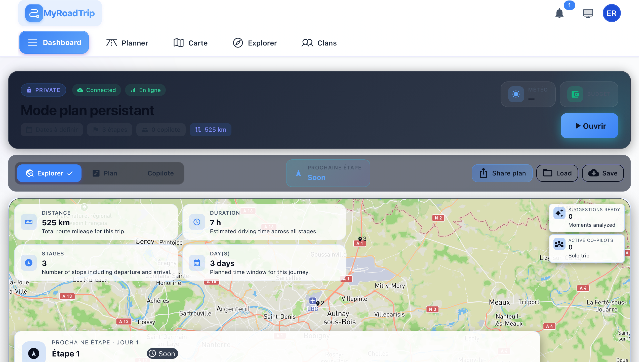The height and width of the screenshot is (362, 644).
Task: Open the notifications bell icon
Action: [559, 13]
